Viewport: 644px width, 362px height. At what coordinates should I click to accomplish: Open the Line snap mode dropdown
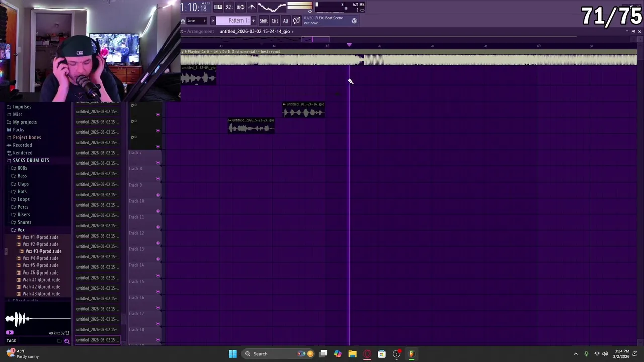pos(197,21)
